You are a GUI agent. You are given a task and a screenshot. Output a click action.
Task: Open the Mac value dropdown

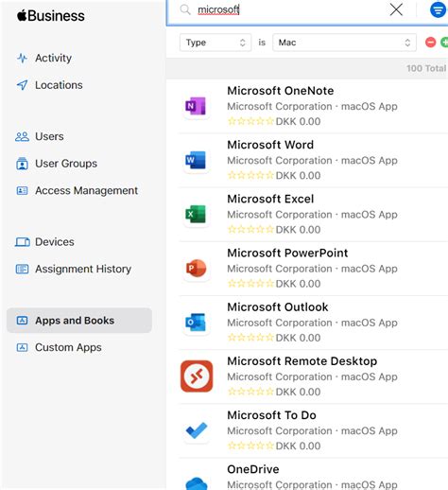click(344, 43)
